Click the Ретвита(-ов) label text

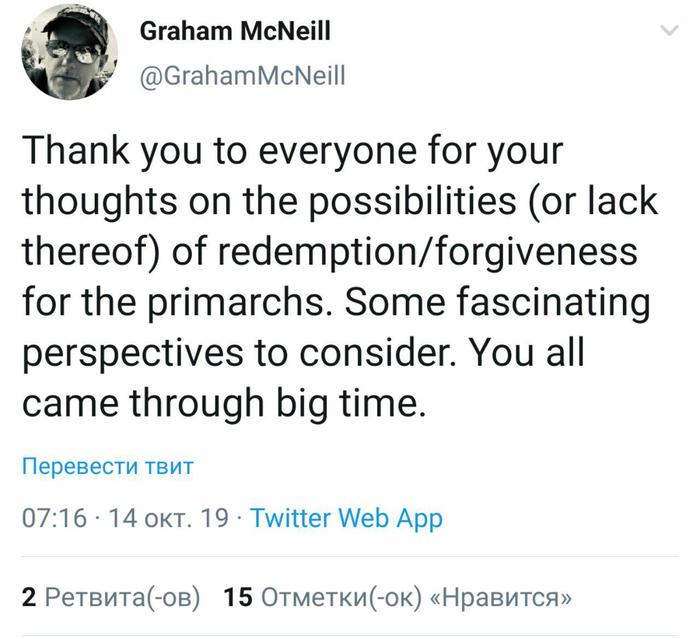(122, 597)
